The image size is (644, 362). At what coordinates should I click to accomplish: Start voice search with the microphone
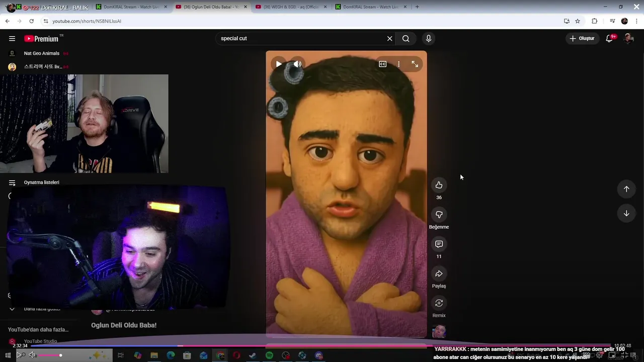[x=429, y=39]
